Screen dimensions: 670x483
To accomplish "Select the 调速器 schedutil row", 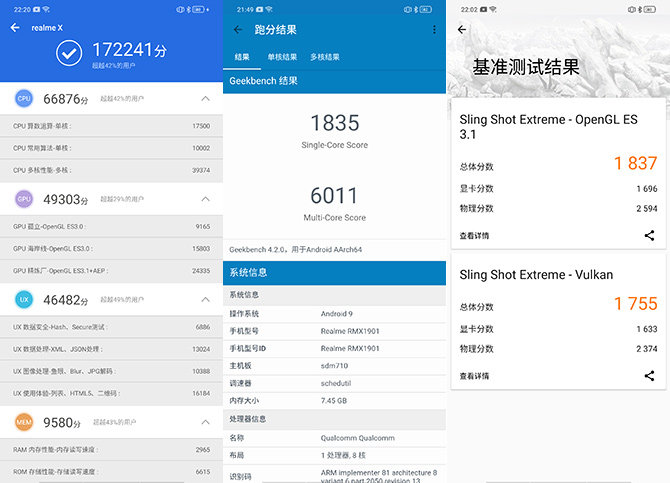I will pos(334,383).
